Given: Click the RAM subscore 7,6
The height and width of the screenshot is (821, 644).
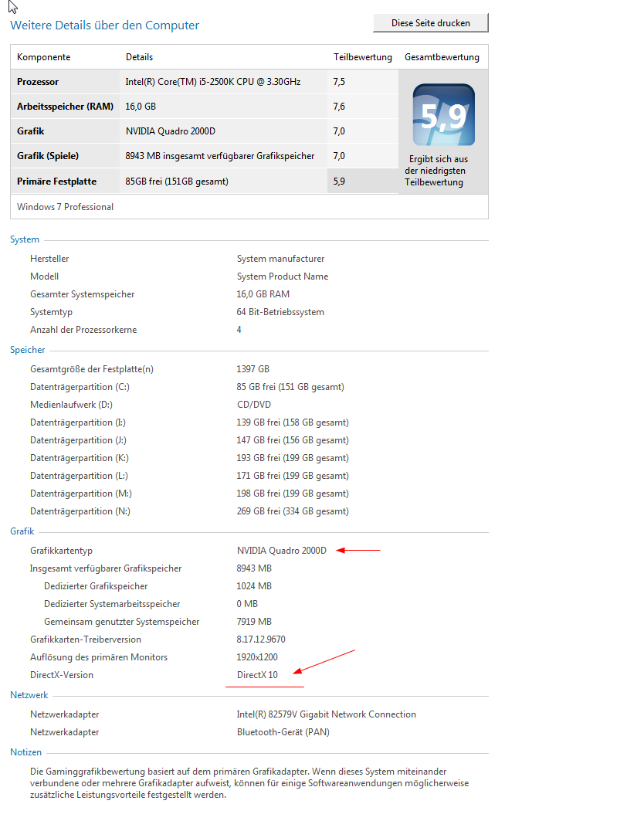Looking at the screenshot, I should click(339, 107).
